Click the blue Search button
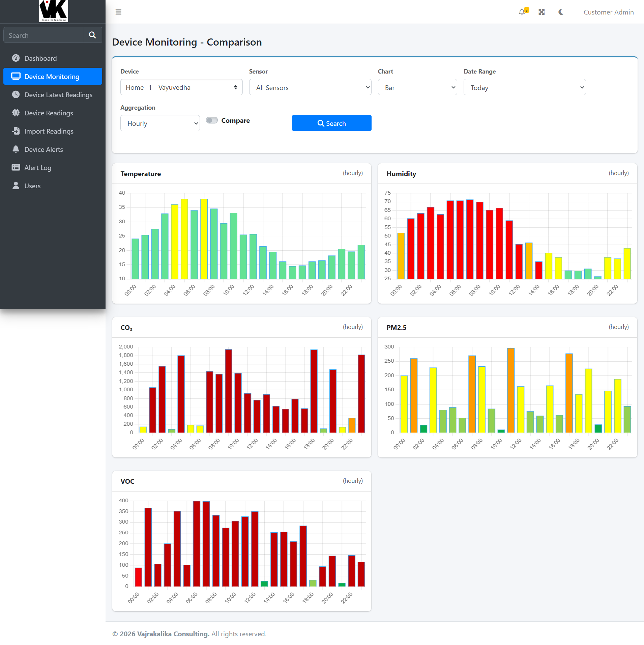The height and width of the screenshot is (645, 644). (332, 123)
